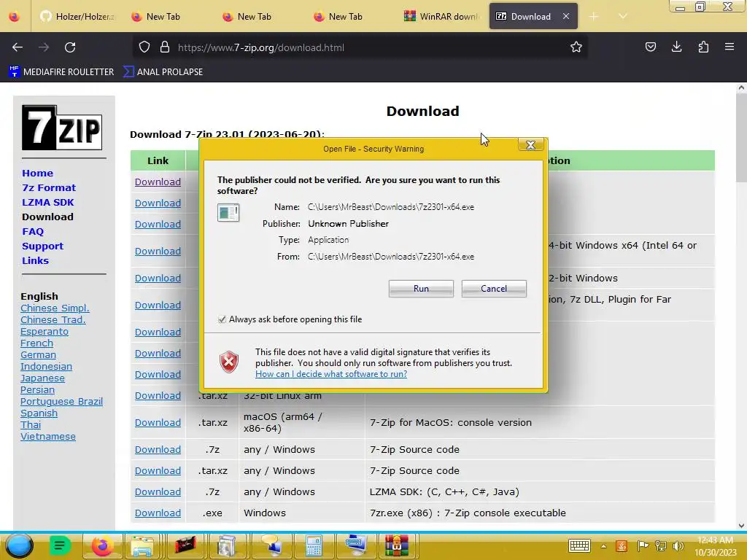Screen dimensions: 747x560
Task: Switch to the WinRAR download tab
Action: pyautogui.click(x=441, y=17)
